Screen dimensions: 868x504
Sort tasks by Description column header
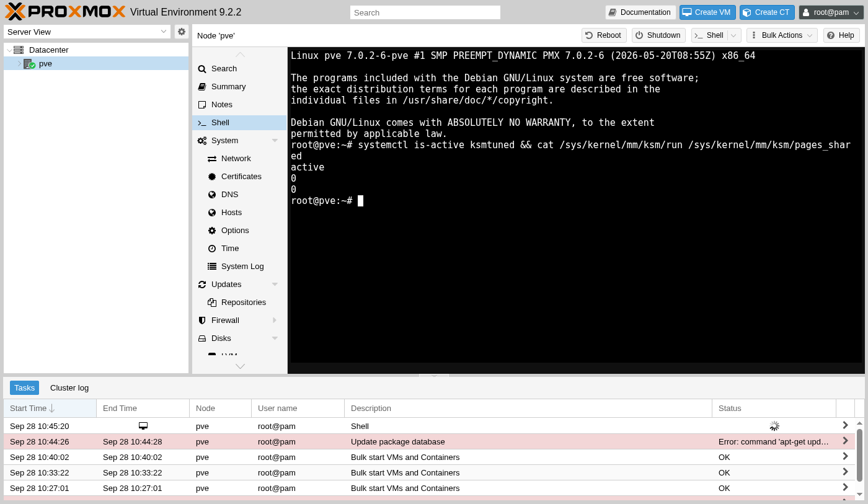click(528, 409)
